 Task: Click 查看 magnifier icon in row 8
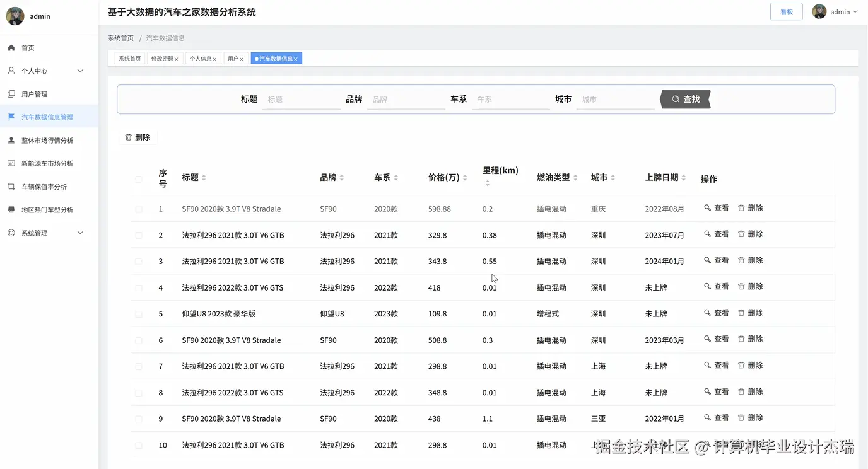(708, 391)
